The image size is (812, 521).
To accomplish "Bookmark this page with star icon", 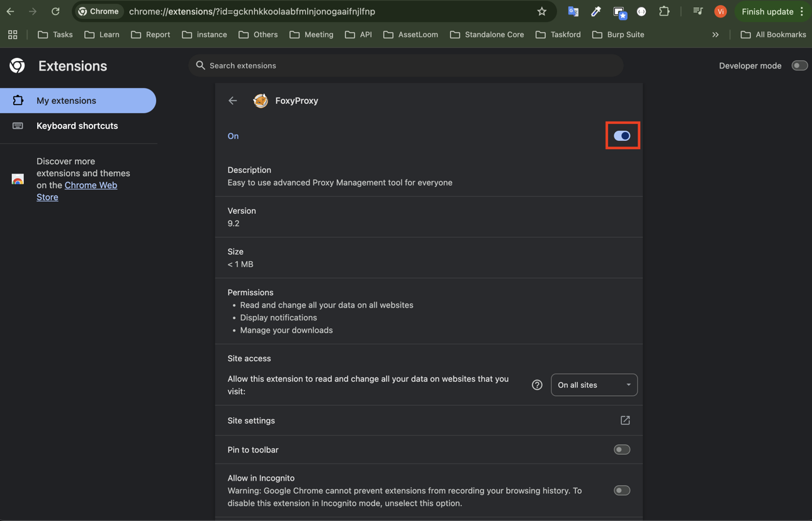I will pyautogui.click(x=541, y=11).
